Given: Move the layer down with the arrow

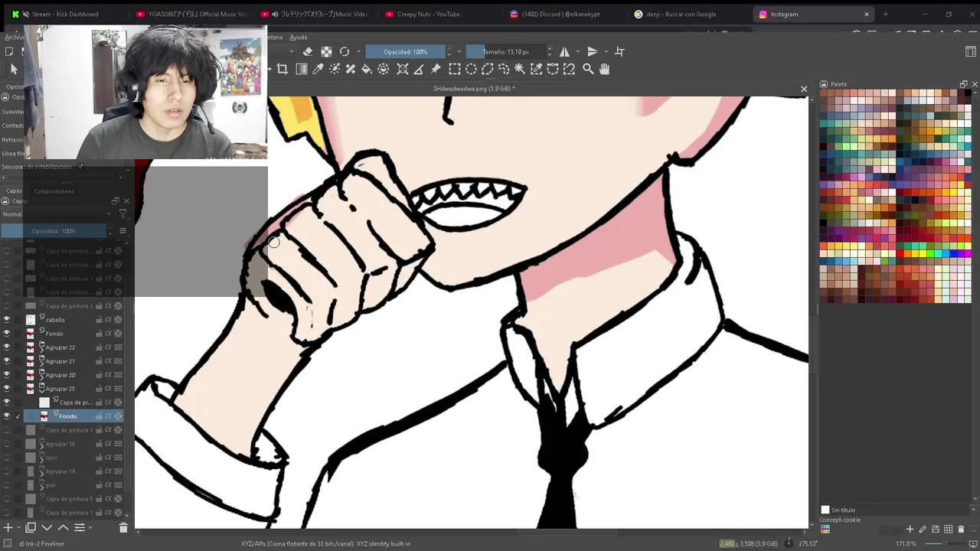Looking at the screenshot, I should pyautogui.click(x=47, y=527).
